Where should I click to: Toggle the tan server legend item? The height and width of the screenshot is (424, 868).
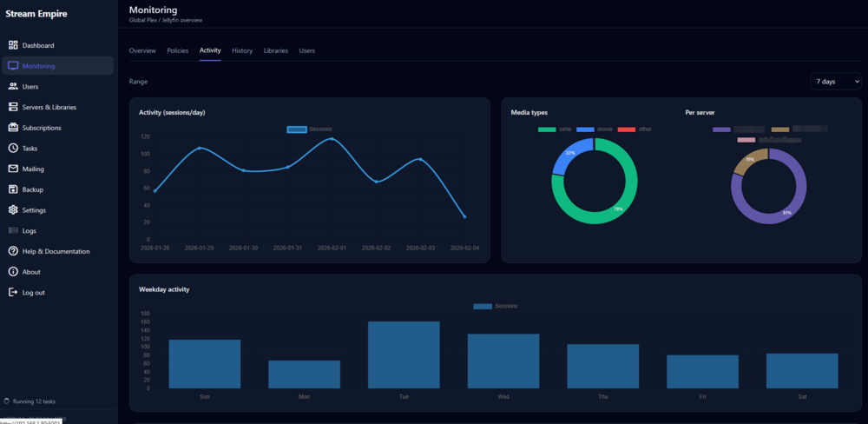799,129
